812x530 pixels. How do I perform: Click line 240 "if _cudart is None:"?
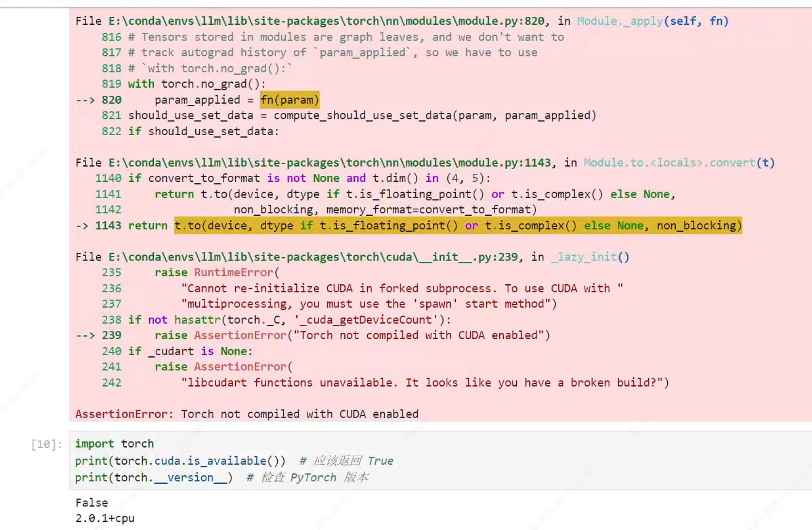pos(190,351)
